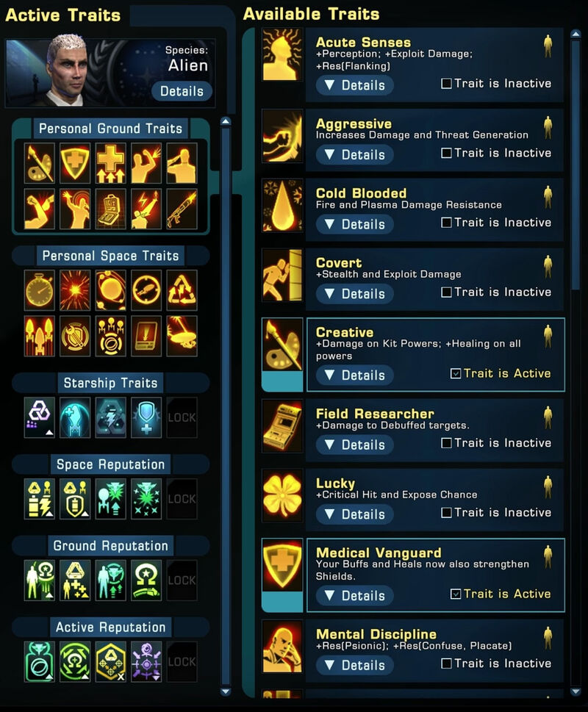Select the omega ring Active Reputation icon
Viewport: 588px width, 712px height.
75,661
